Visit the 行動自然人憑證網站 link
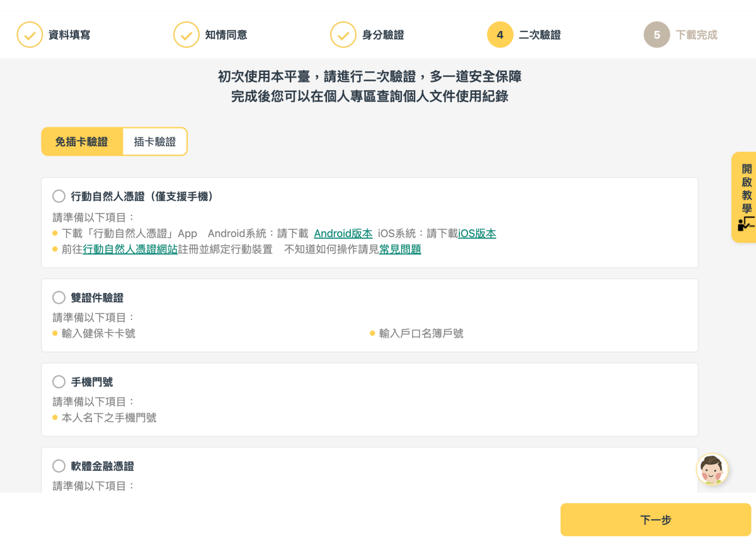This screenshot has width=756, height=547. point(130,250)
